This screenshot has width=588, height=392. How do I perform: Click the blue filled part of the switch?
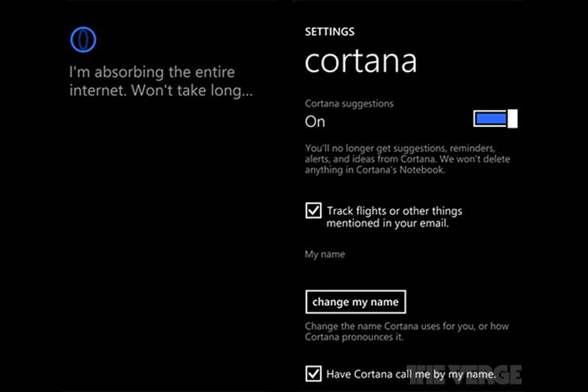tap(490, 120)
